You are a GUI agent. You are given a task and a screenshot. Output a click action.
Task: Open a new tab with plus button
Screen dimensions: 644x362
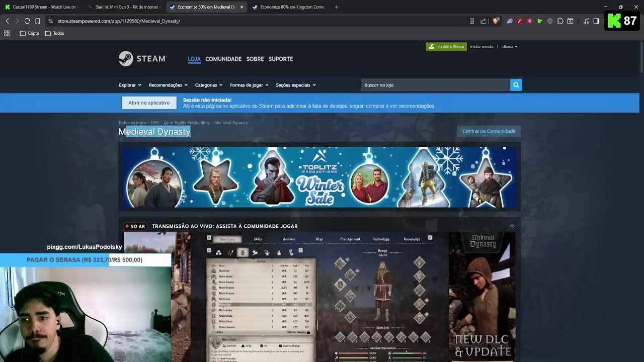pos(337,7)
